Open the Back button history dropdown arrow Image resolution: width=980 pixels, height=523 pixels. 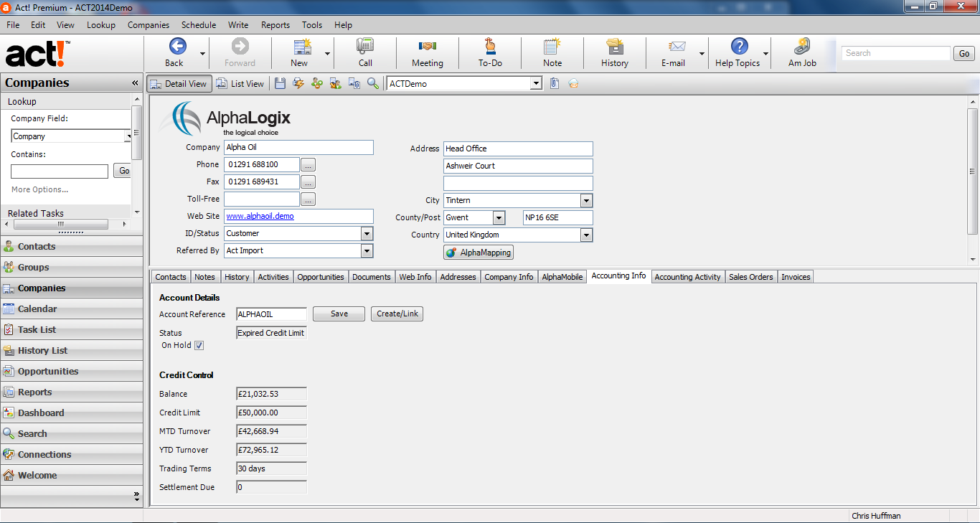point(202,54)
